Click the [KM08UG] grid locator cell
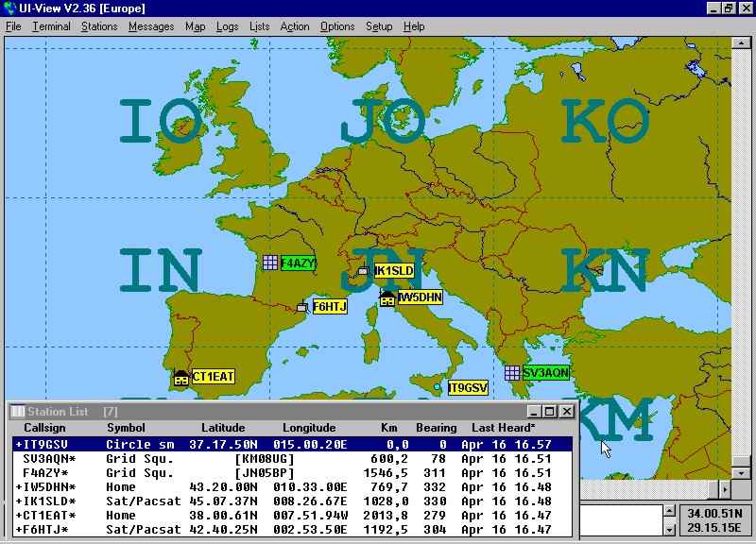 (265, 459)
